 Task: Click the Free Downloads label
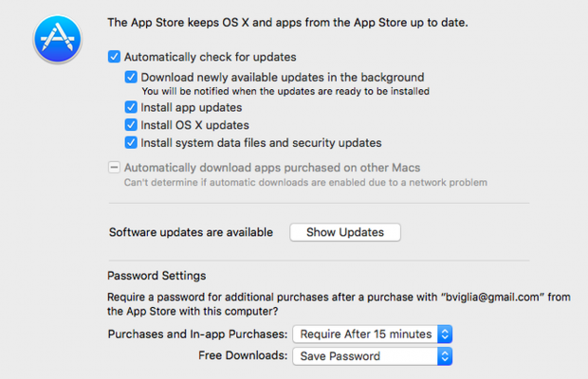[x=242, y=356]
